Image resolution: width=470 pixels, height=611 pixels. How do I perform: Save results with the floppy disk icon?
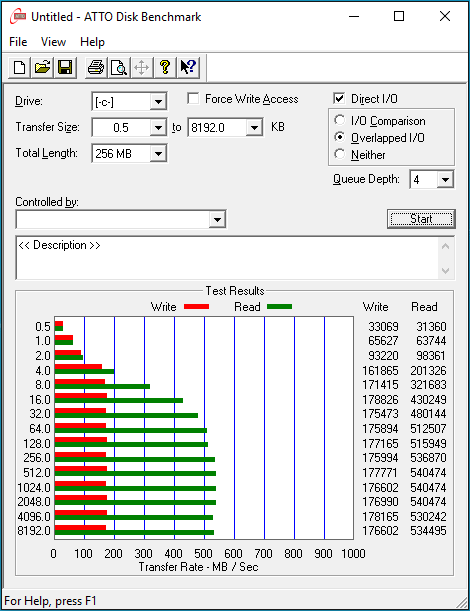pos(65,67)
